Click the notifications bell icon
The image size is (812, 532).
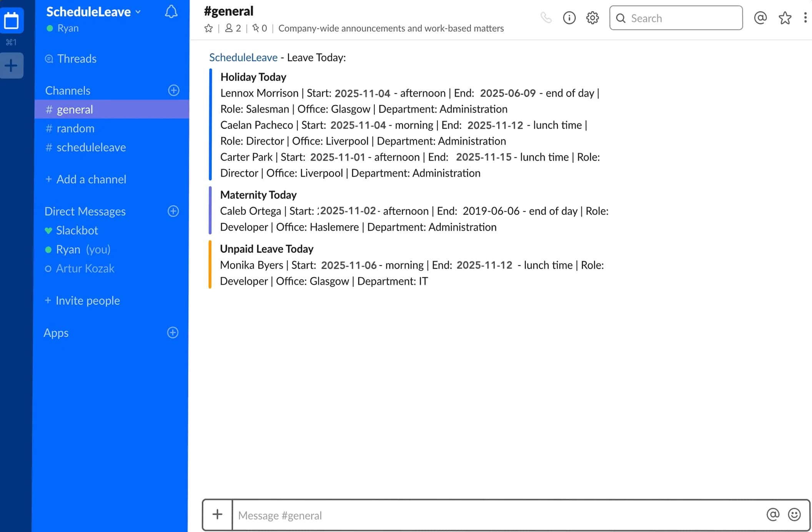pos(171,12)
